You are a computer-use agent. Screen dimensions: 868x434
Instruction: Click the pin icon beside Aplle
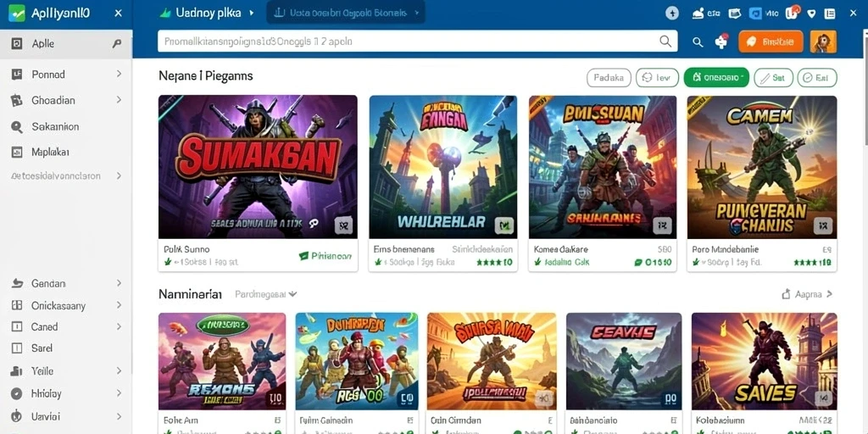click(x=116, y=44)
